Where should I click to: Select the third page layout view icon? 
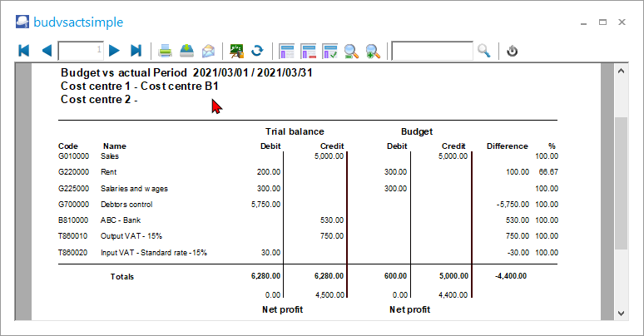pyautogui.click(x=330, y=51)
